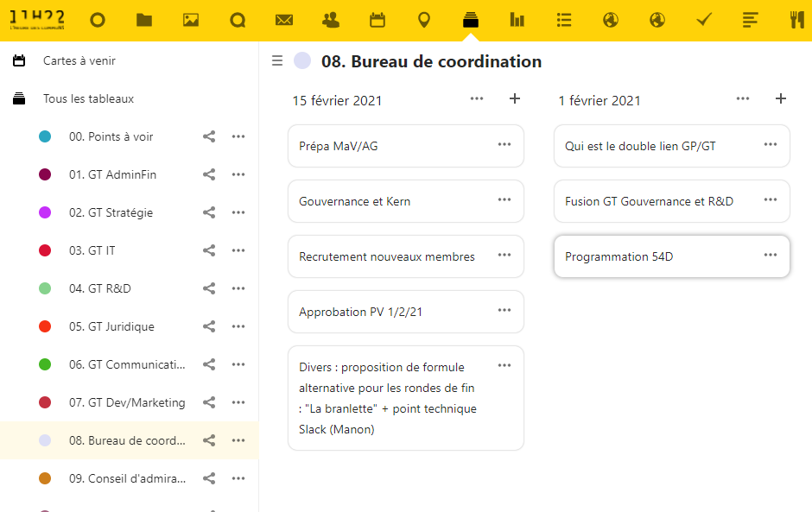Open the Calendar app in top bar
The width and height of the screenshot is (812, 512).
click(x=377, y=20)
